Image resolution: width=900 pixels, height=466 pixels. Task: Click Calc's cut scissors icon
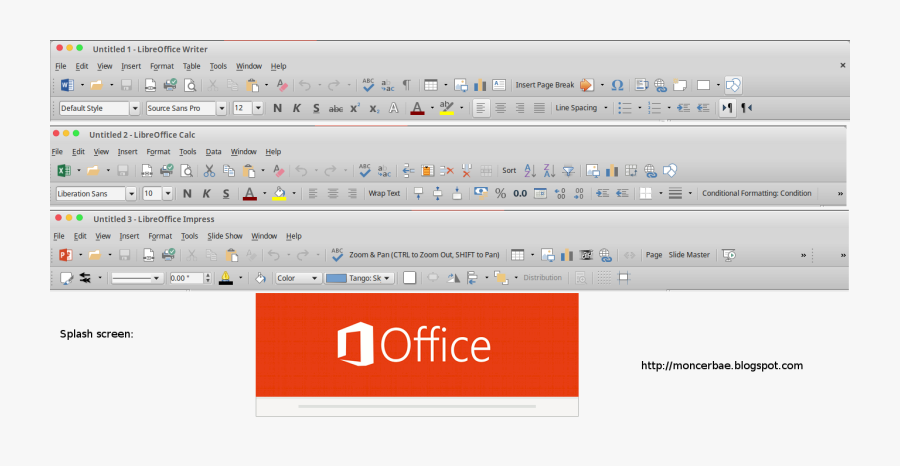pyautogui.click(x=209, y=170)
